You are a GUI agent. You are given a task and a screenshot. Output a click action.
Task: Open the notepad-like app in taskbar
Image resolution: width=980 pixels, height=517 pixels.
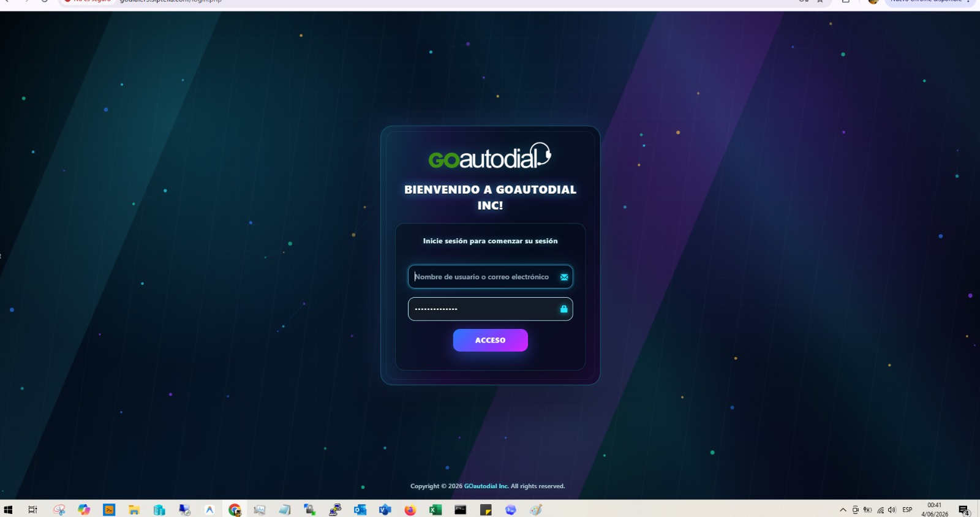[285, 510]
